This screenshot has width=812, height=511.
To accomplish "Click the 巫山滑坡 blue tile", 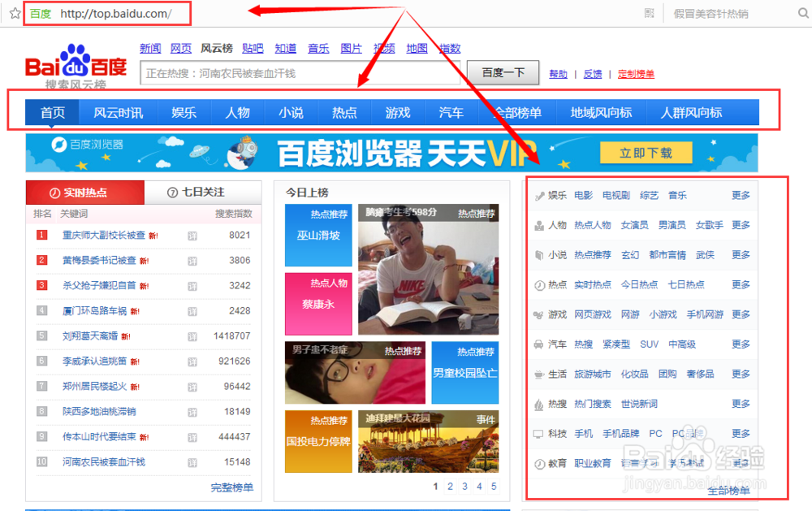I will coord(318,236).
